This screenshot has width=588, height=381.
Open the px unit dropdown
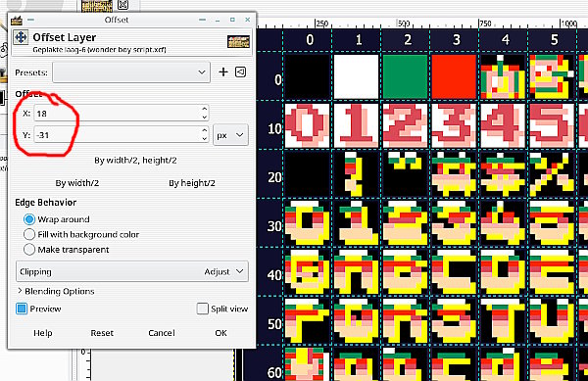[230, 135]
